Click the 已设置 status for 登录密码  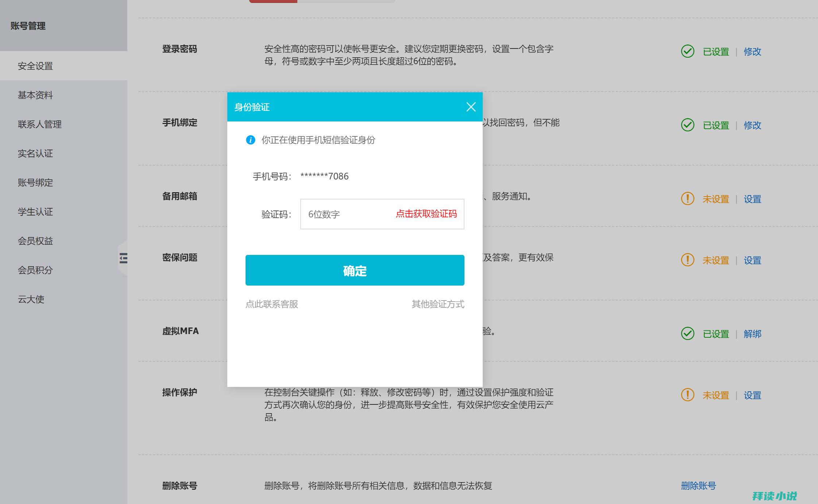(716, 52)
